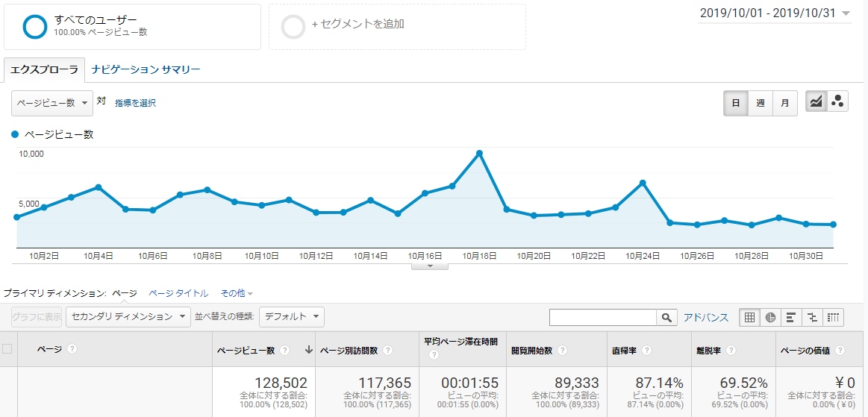868x417 pixels.
Task: Open help for 平均ページ滞在時間 column
Action: 434,356
